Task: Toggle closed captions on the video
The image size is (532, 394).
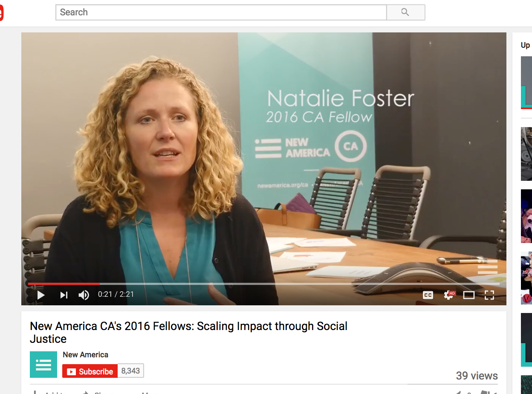Action: tap(428, 295)
